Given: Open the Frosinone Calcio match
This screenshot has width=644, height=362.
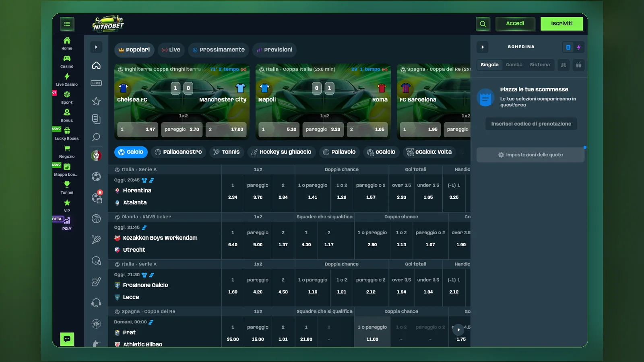Looking at the screenshot, I should click(146, 285).
